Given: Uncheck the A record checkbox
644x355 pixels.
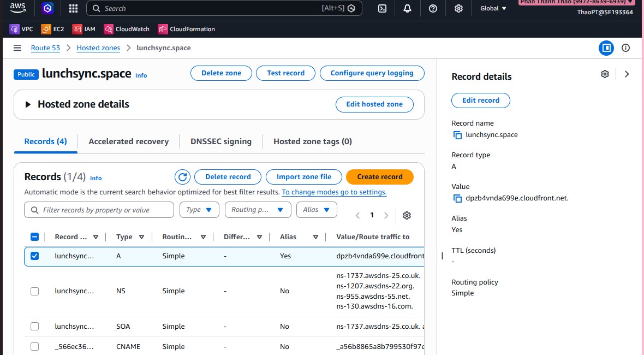Looking at the screenshot, I should tap(35, 256).
